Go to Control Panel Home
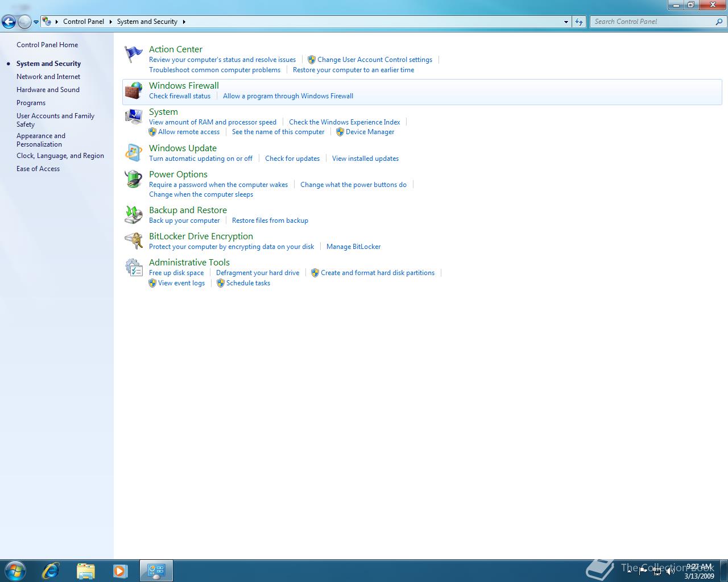The width and height of the screenshot is (728, 582). coord(47,45)
